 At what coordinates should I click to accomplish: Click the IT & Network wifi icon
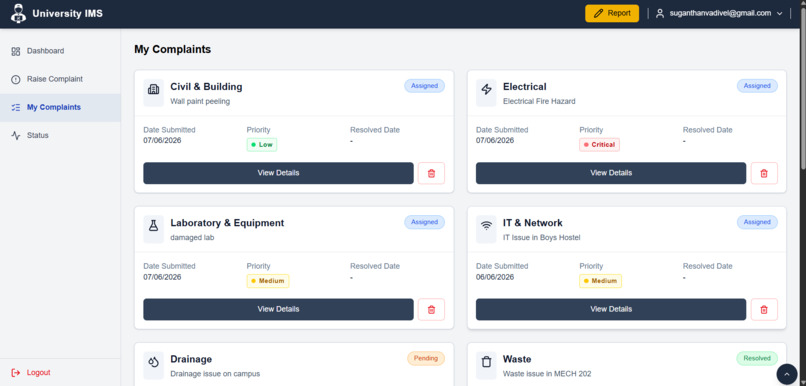click(x=486, y=226)
